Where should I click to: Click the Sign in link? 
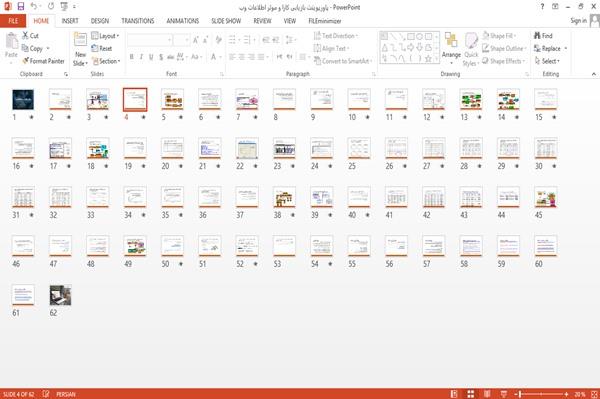click(578, 21)
